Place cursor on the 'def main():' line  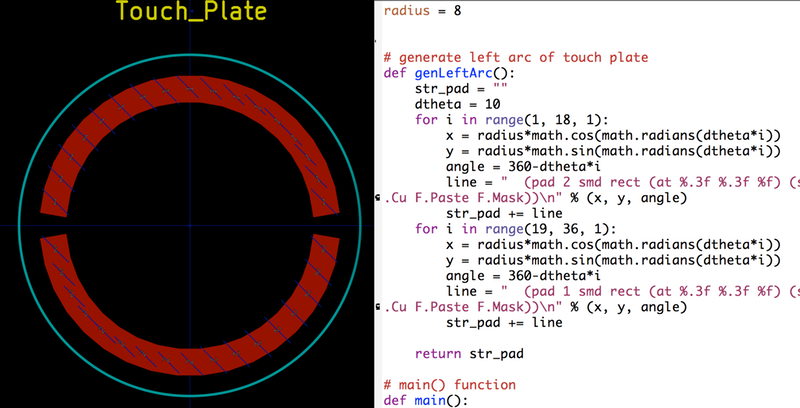pos(426,400)
